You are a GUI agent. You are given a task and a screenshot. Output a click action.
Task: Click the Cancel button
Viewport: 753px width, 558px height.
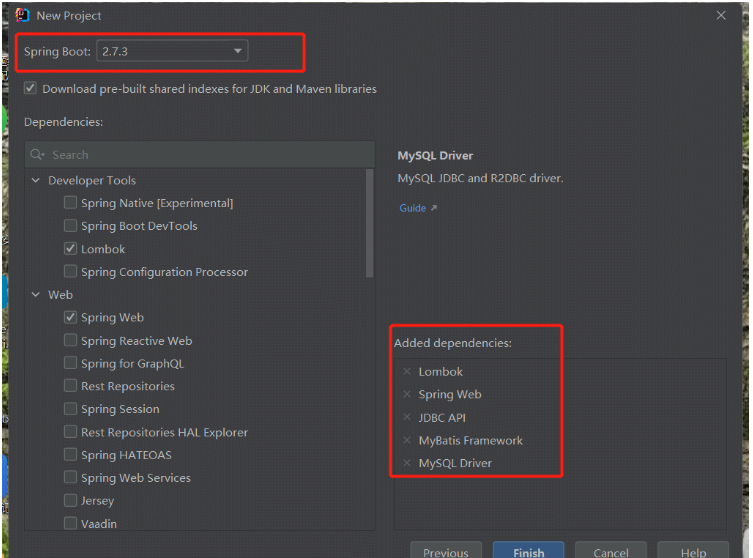(610, 551)
